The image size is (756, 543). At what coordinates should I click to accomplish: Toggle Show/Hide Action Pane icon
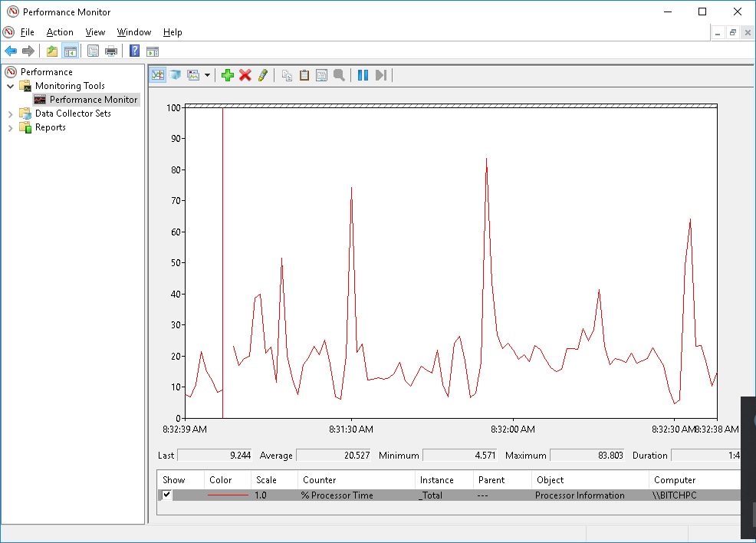(x=153, y=51)
